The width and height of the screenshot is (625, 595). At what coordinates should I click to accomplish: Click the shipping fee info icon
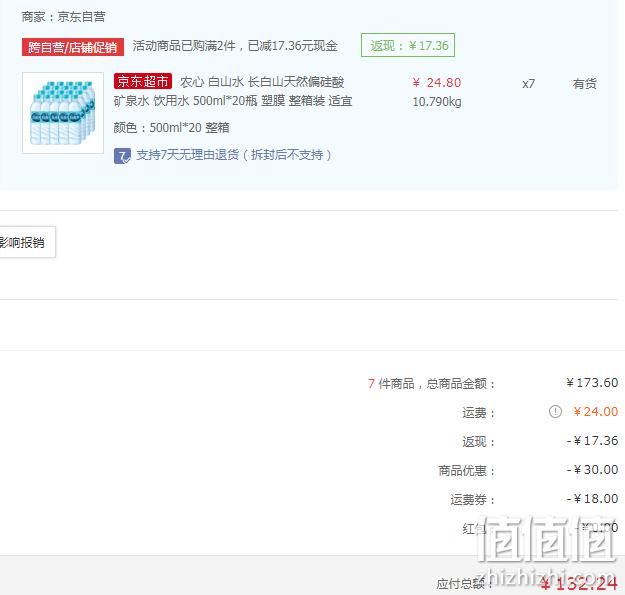(x=555, y=411)
